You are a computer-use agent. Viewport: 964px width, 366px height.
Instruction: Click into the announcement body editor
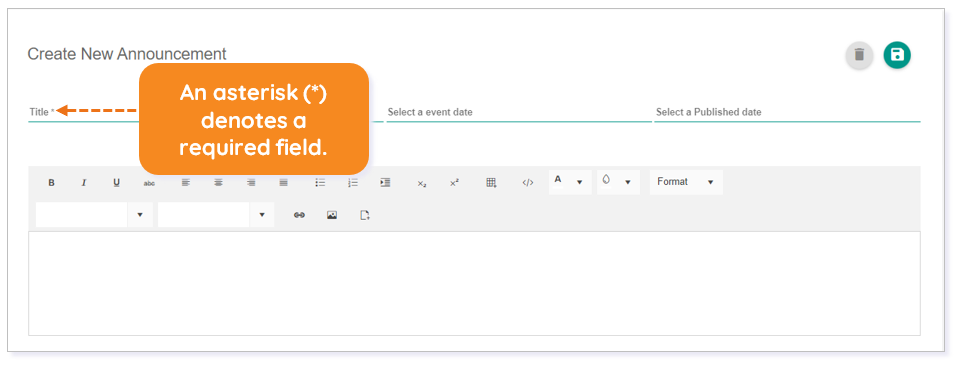click(x=474, y=284)
